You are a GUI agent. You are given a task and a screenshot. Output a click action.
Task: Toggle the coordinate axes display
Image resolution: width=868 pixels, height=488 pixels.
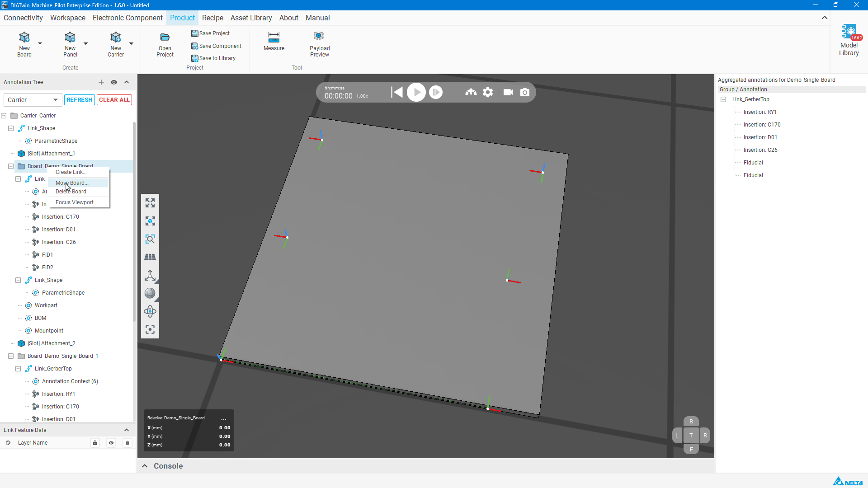(x=150, y=275)
